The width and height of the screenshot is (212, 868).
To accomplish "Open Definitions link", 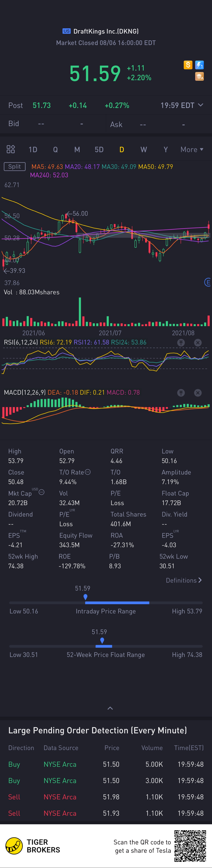I will point(184,580).
